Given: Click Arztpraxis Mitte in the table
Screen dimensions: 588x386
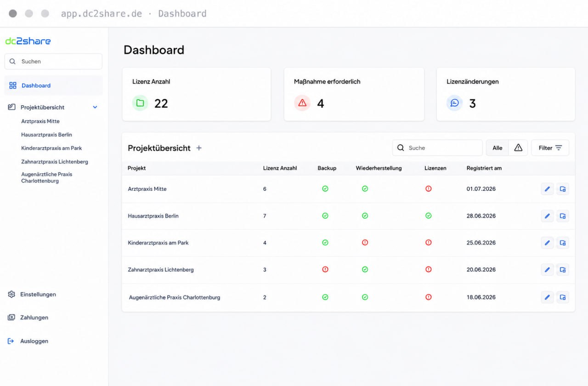Looking at the screenshot, I should 147,189.
